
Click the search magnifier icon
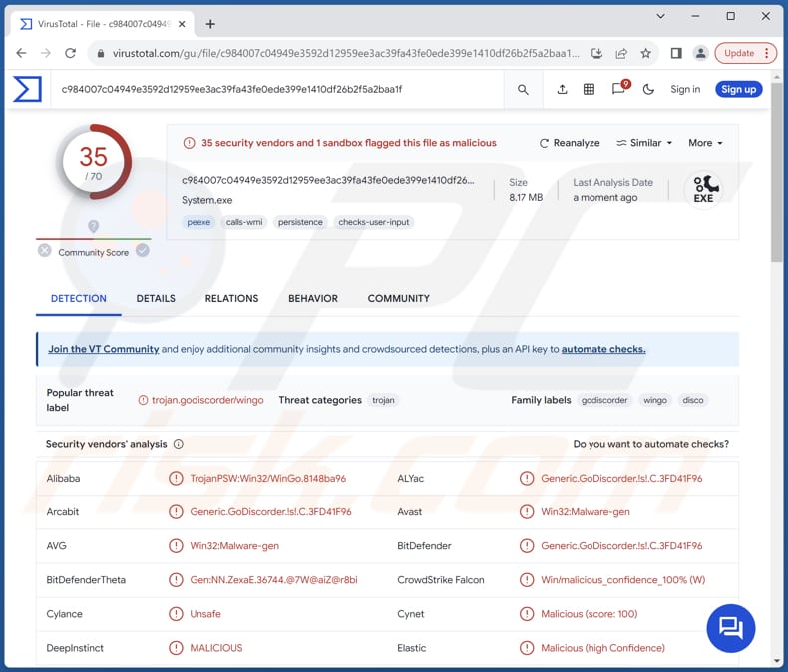coord(523,90)
